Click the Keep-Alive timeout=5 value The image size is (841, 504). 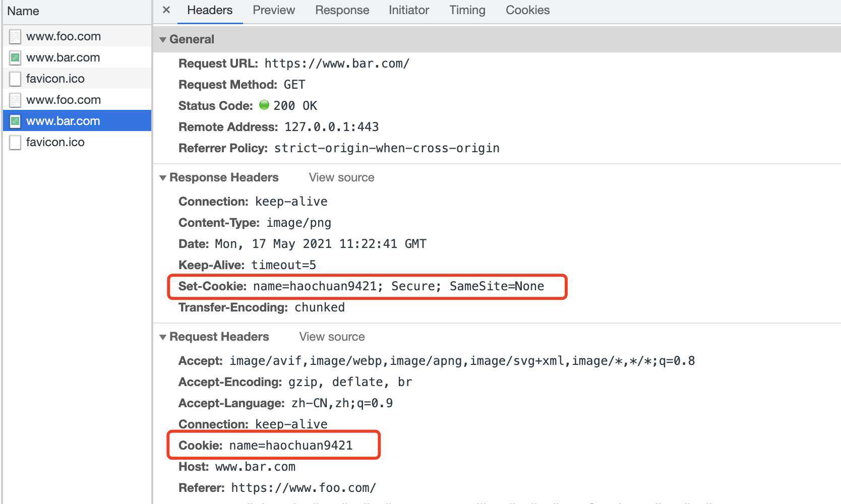click(284, 265)
